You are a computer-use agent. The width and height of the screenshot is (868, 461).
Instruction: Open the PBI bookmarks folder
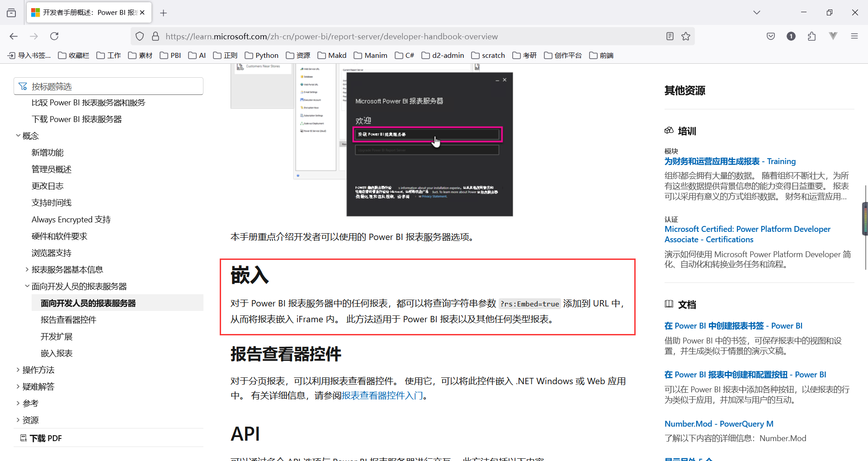[x=170, y=55]
